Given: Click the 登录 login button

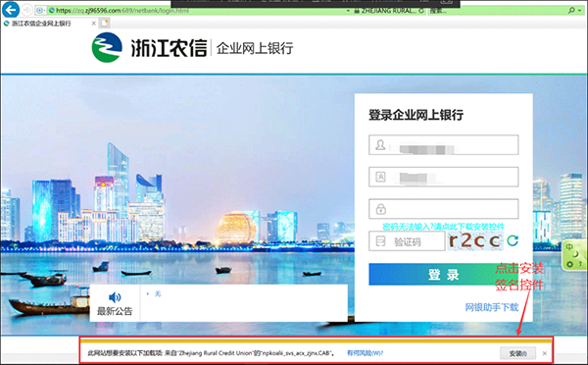Looking at the screenshot, I should [x=444, y=275].
